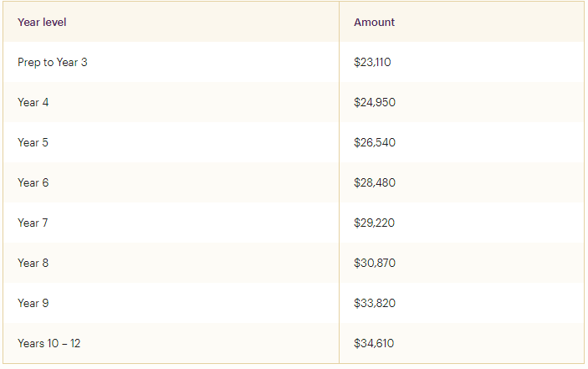Click the Year 9 row label

pos(33,303)
